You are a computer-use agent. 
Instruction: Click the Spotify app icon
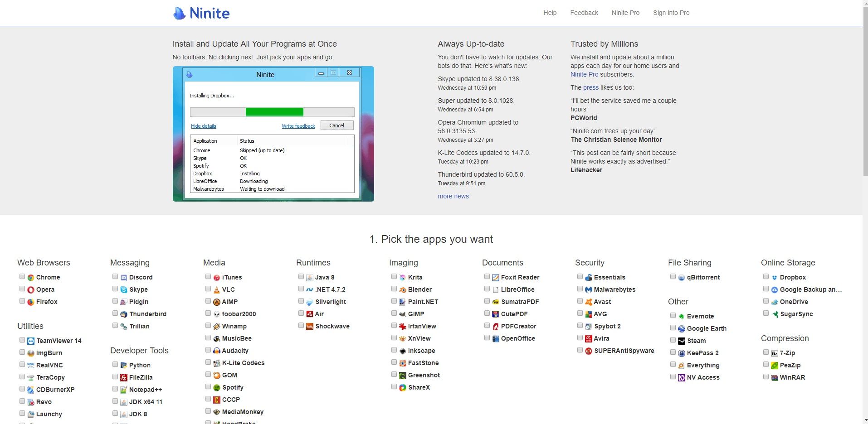[217, 388]
